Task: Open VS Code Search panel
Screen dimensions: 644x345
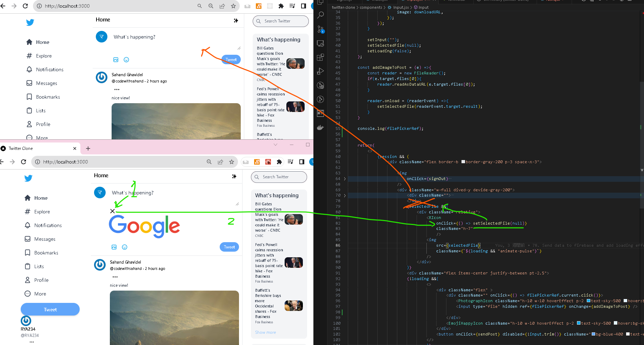Action: tap(320, 15)
